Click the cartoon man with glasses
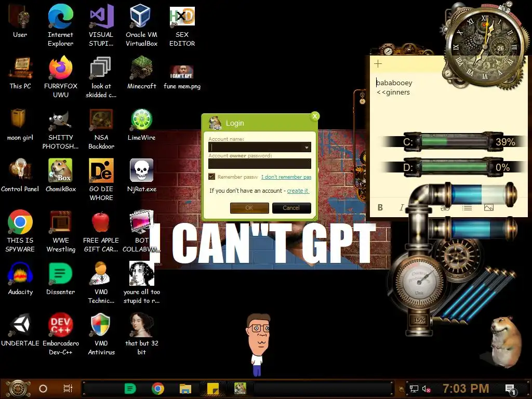 point(258,344)
